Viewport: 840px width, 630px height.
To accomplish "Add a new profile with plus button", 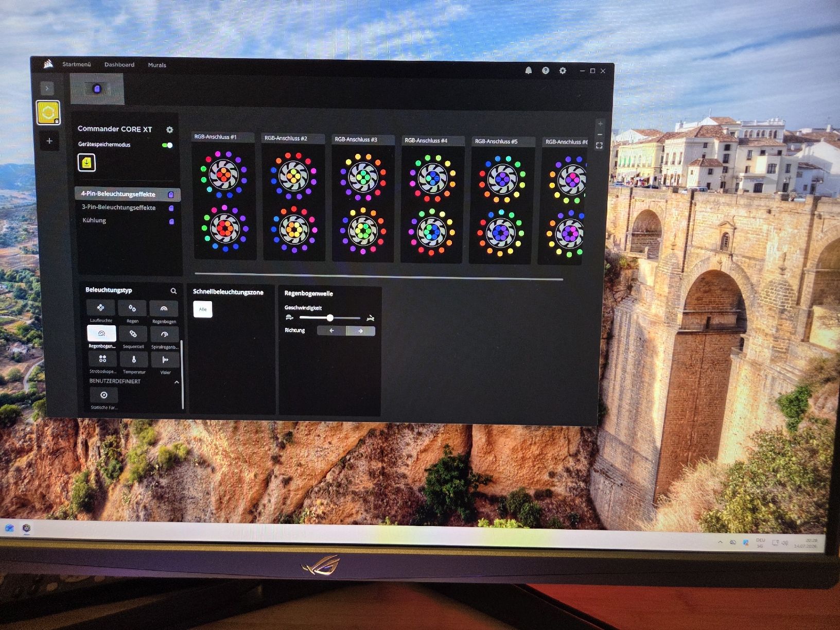I will [49, 141].
